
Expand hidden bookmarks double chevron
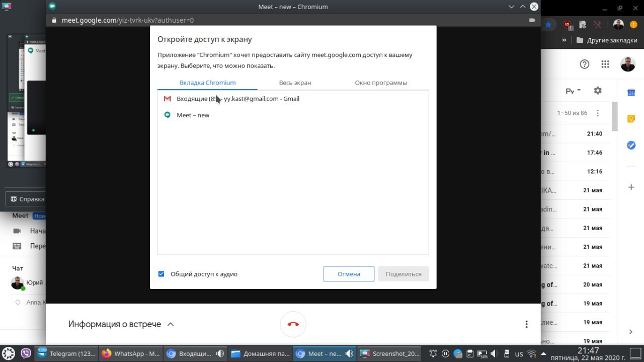click(x=565, y=40)
